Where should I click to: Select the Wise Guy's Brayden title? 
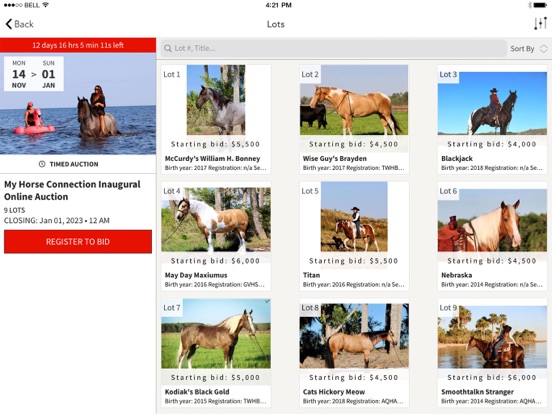(335, 158)
